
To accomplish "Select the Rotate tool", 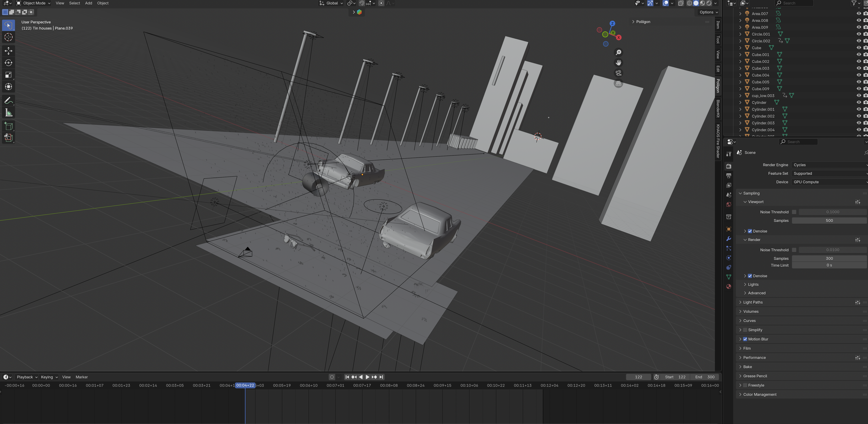I will [8, 63].
